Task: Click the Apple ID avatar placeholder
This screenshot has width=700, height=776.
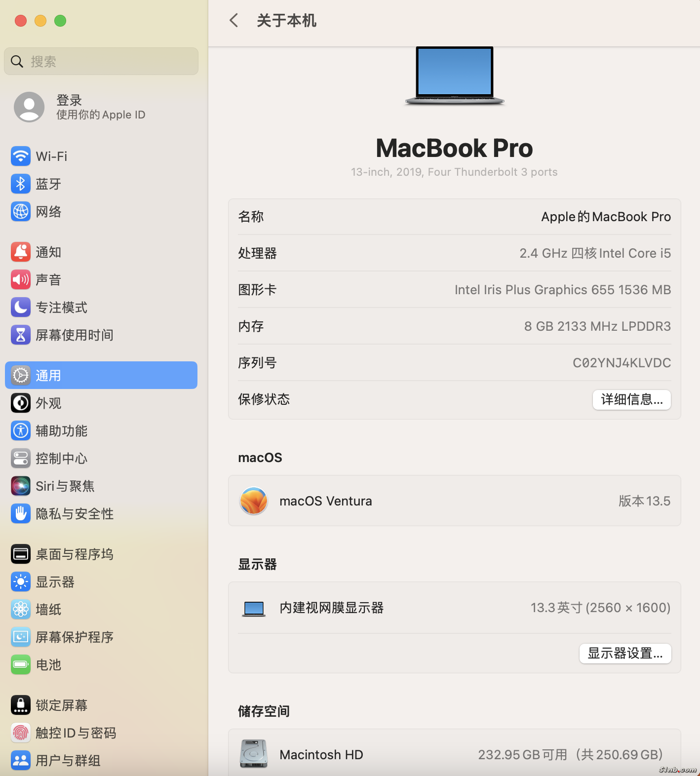Action: 29,107
